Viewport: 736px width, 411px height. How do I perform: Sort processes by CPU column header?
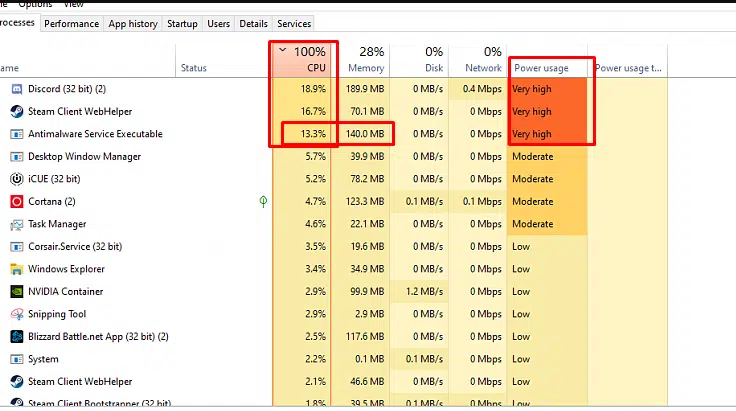(302, 60)
